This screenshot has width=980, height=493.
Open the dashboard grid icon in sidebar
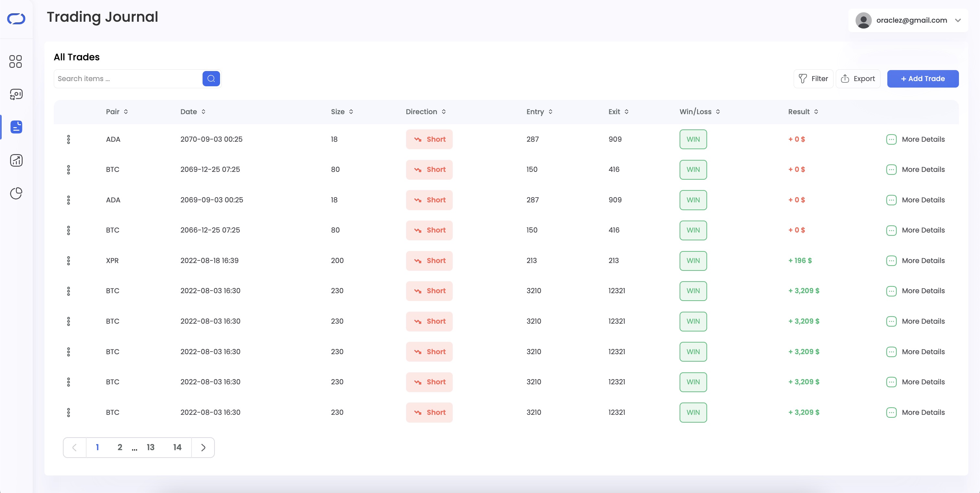[x=16, y=61]
